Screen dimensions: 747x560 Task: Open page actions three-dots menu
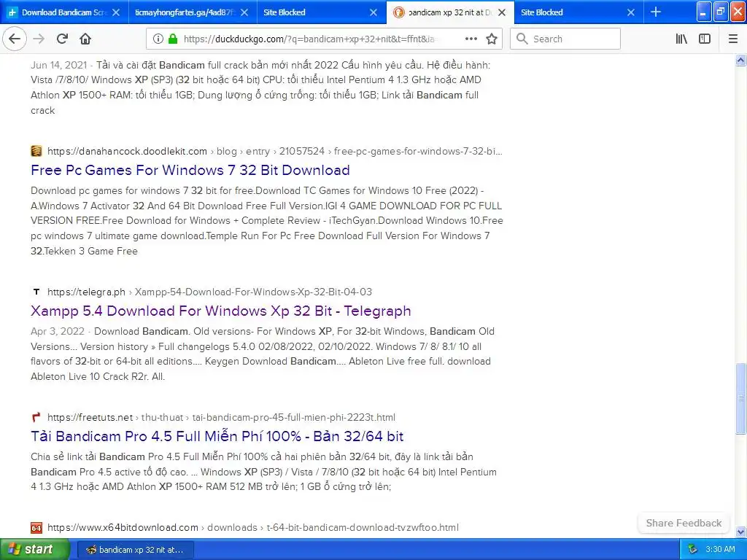471,39
